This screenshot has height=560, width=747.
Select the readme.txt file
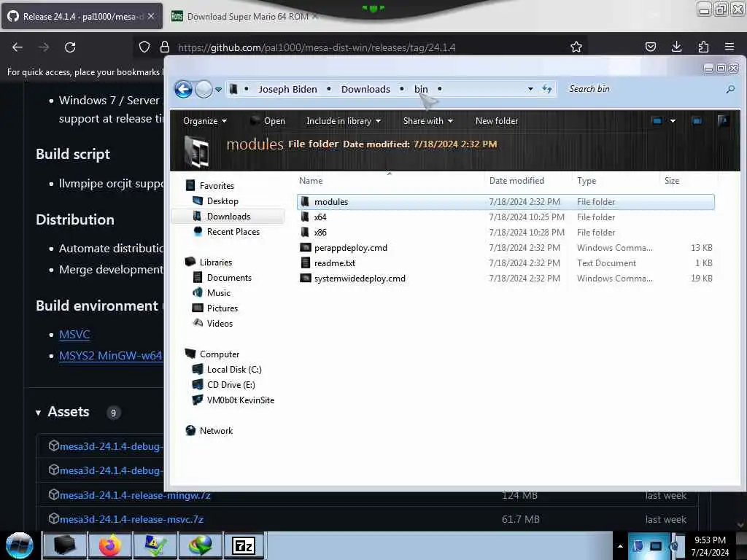(x=334, y=262)
